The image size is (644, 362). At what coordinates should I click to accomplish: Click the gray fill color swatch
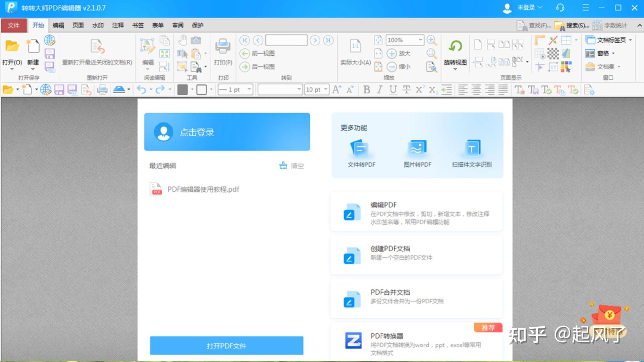point(182,90)
